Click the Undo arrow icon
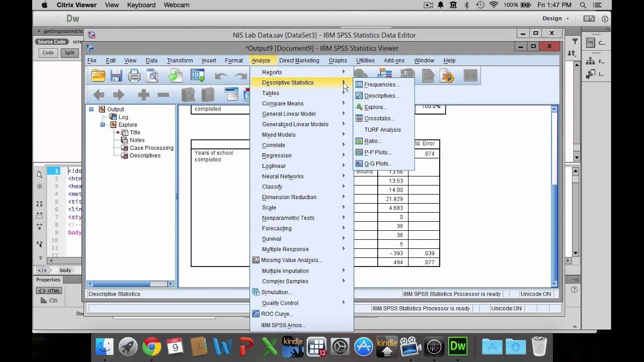The image size is (644, 362). click(x=220, y=76)
